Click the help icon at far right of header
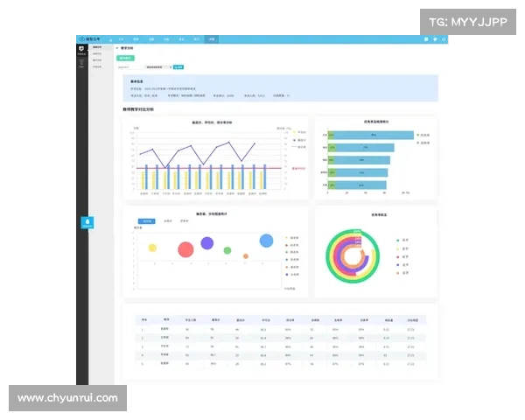The width and height of the screenshot is (525, 420). [444, 39]
